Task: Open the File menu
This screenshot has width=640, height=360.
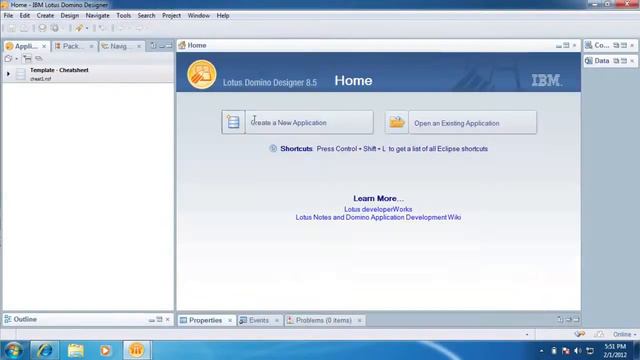Action: tap(8, 16)
